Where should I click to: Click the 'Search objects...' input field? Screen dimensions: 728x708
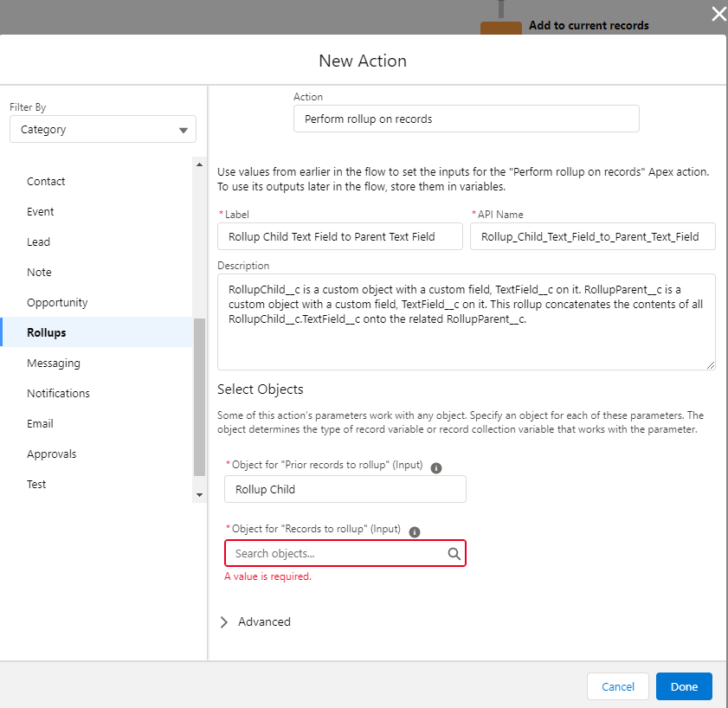pos(345,553)
